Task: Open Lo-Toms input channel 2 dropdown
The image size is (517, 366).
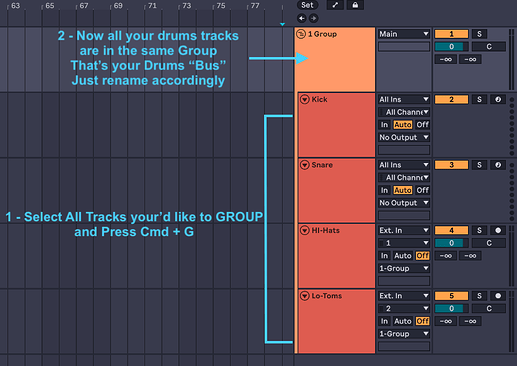Action: pos(404,308)
